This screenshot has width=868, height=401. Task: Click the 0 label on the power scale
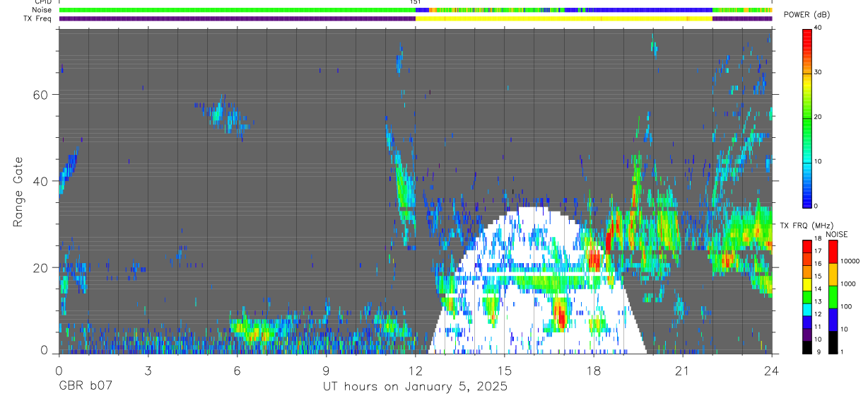tap(817, 206)
